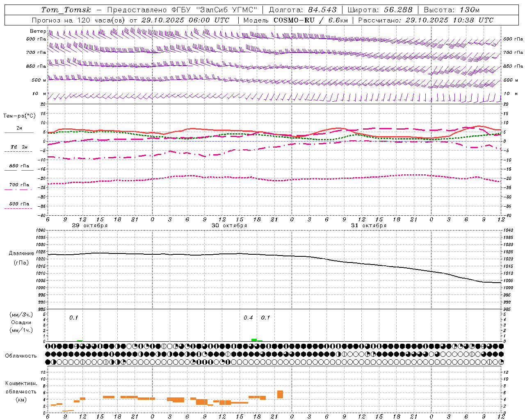
Task: Click the '700 гПа' temperature legend entry
Action: pyautogui.click(x=19, y=185)
